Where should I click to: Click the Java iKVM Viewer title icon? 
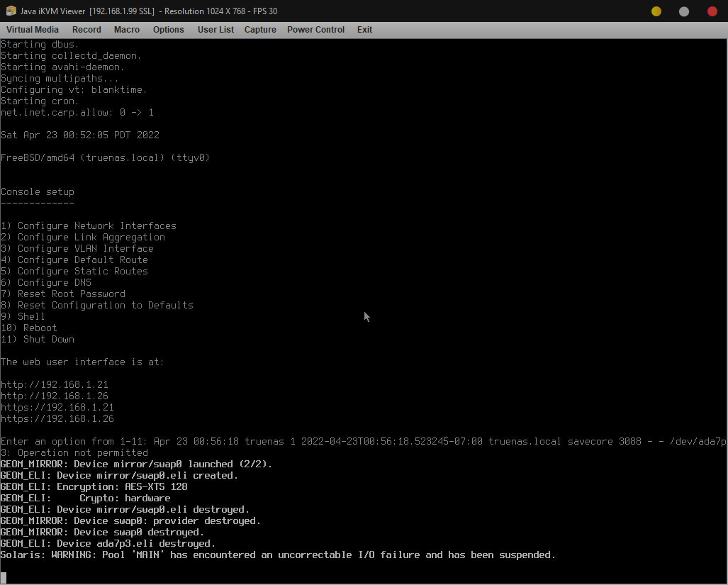(x=11, y=11)
